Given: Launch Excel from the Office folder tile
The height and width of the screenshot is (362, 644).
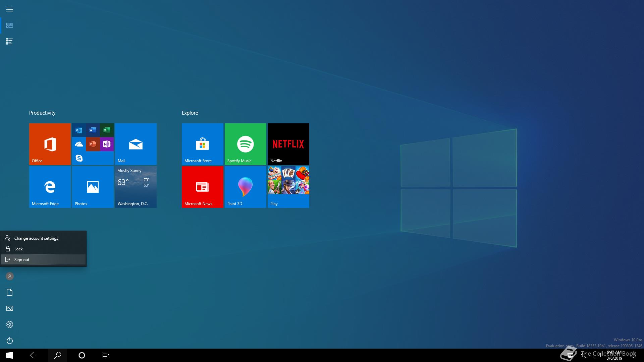Looking at the screenshot, I should click(x=107, y=130).
